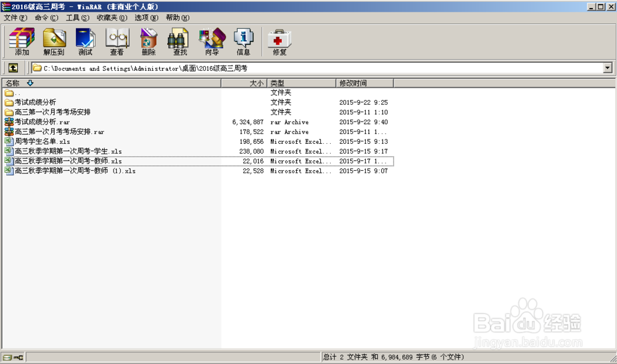Click the Excel icon of 高三秋季学期第一次周考-学生.xls

click(x=9, y=151)
